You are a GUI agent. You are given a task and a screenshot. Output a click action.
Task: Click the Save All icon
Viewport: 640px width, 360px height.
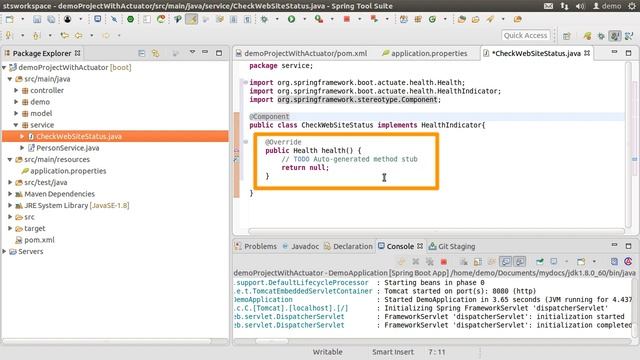51,19
